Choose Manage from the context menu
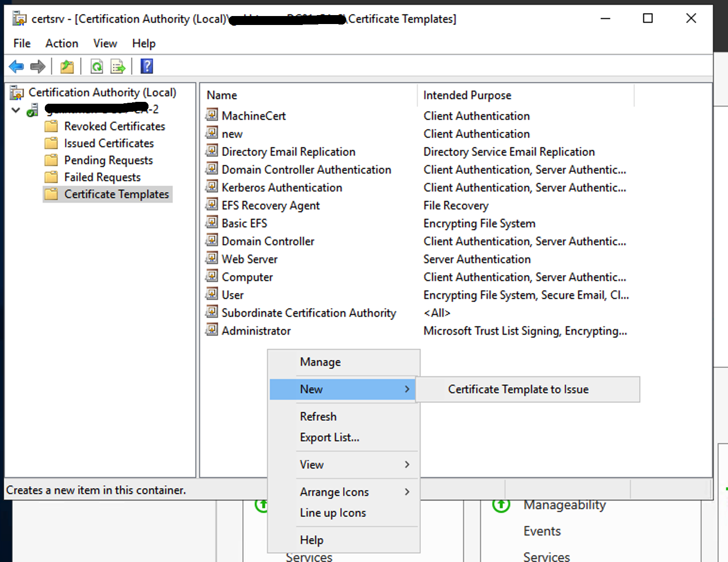Viewport: 728px width, 562px height. (320, 362)
